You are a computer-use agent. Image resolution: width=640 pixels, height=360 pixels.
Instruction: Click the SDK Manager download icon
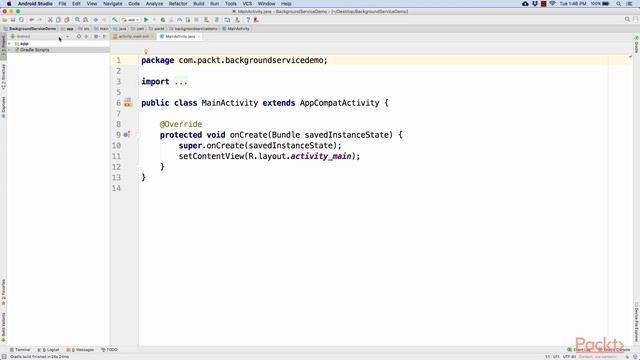(x=237, y=20)
